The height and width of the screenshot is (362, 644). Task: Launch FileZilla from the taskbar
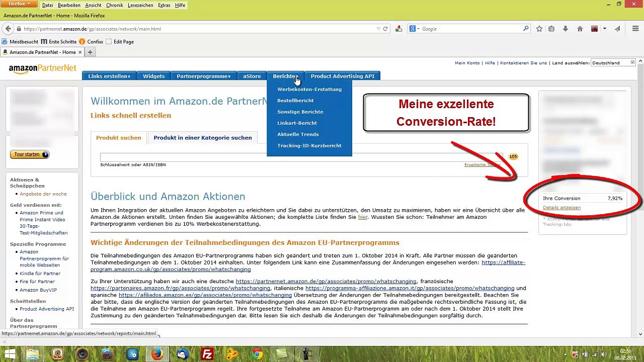click(x=207, y=354)
